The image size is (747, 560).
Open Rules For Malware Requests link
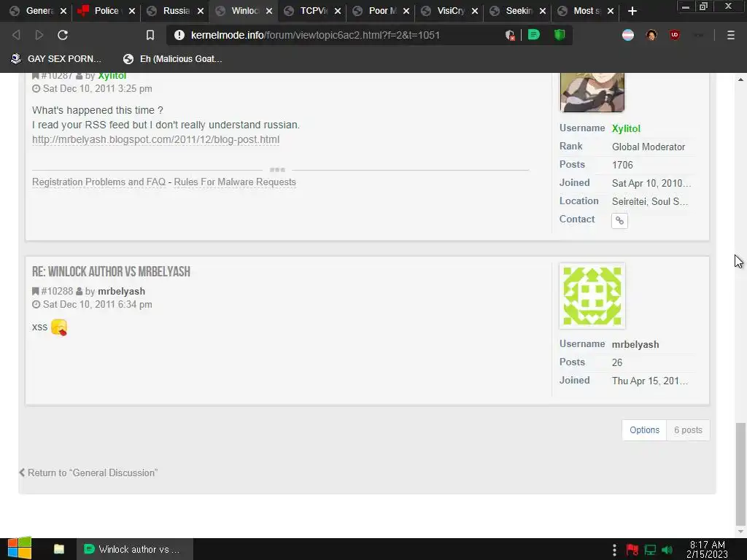pyautogui.click(x=235, y=182)
